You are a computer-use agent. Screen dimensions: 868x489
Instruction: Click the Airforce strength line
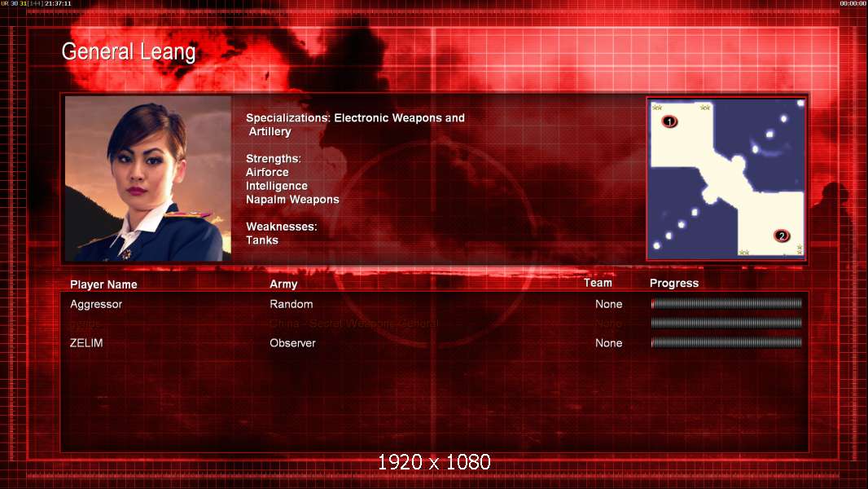(267, 172)
